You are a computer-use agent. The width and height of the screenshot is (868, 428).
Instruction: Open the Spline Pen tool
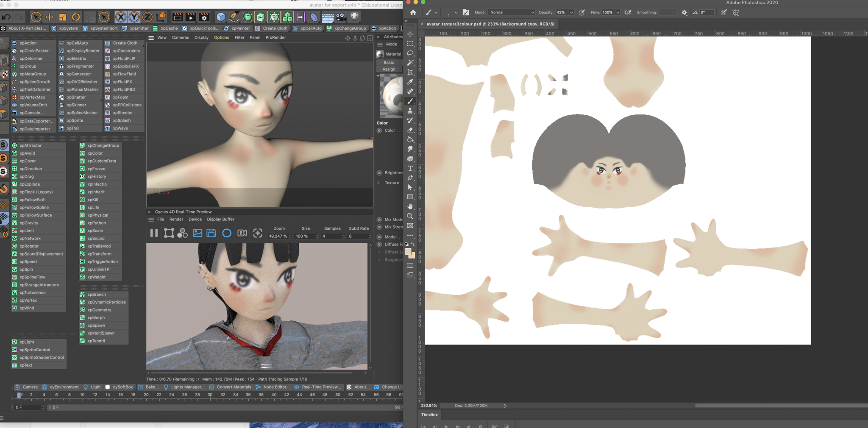[x=234, y=17]
